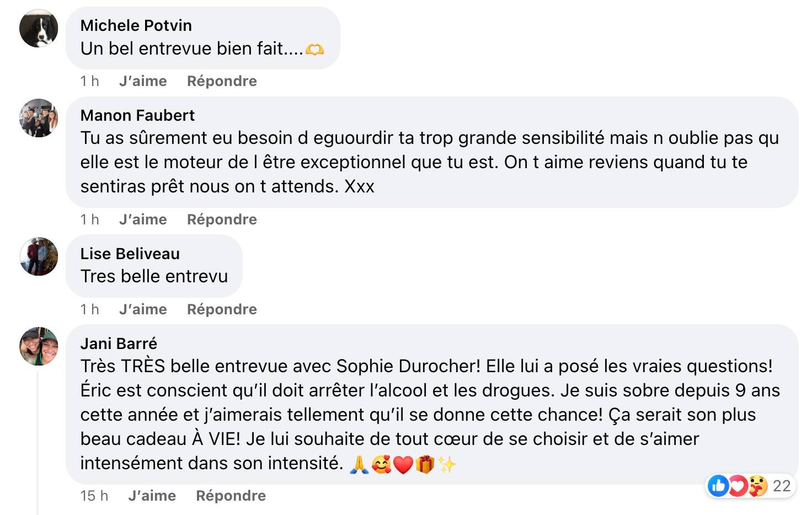Click the 15 h timestamp on Jani's comment

94,496
